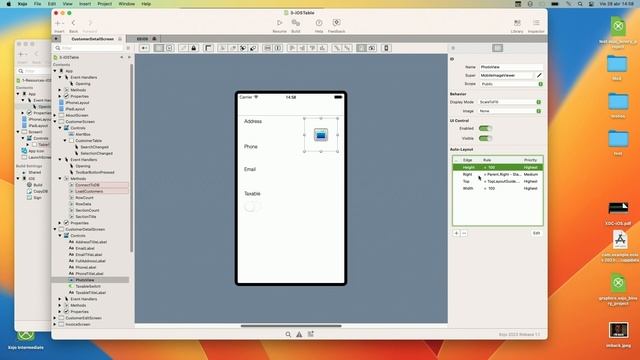Click the fill-width layout toolbar icon

[x=267, y=48]
